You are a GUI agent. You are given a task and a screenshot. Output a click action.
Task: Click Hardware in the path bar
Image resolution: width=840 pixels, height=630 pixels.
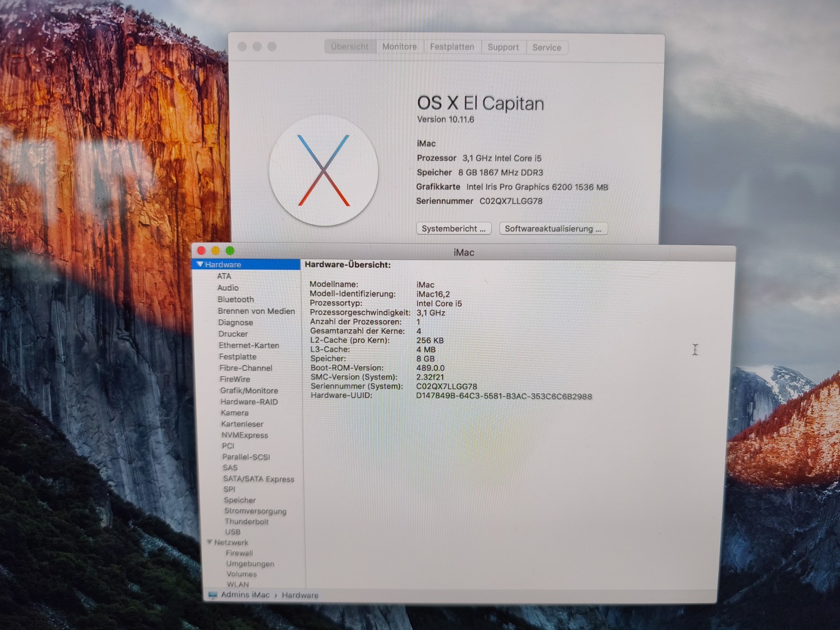pos(300,595)
